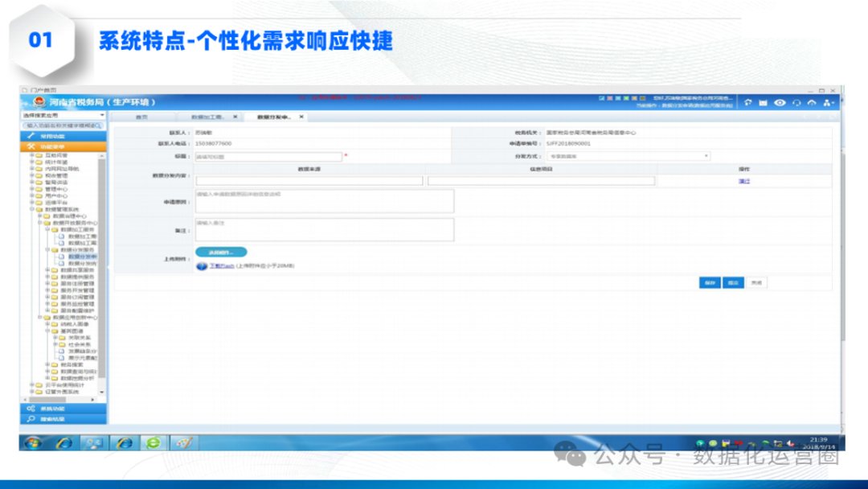Collapse the 数据分发服务 folder
This screenshot has width=868, height=489.
47,250
